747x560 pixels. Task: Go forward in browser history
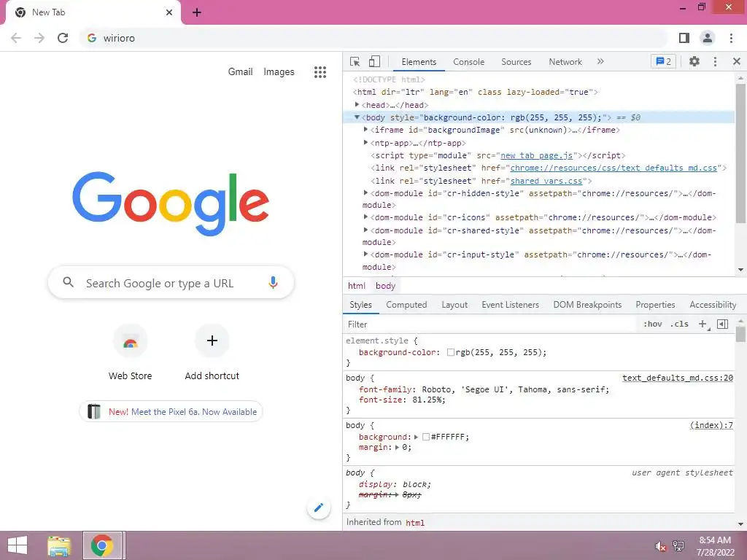39,38
